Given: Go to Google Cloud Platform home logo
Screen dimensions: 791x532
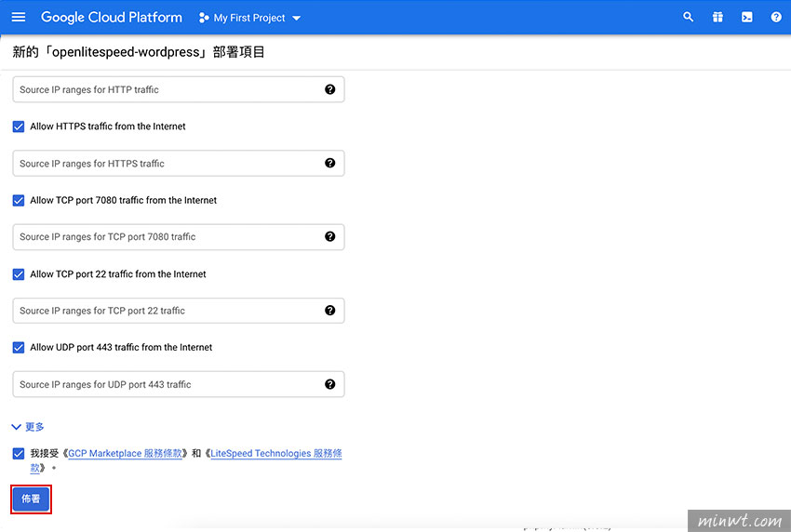Looking at the screenshot, I should click(x=112, y=17).
